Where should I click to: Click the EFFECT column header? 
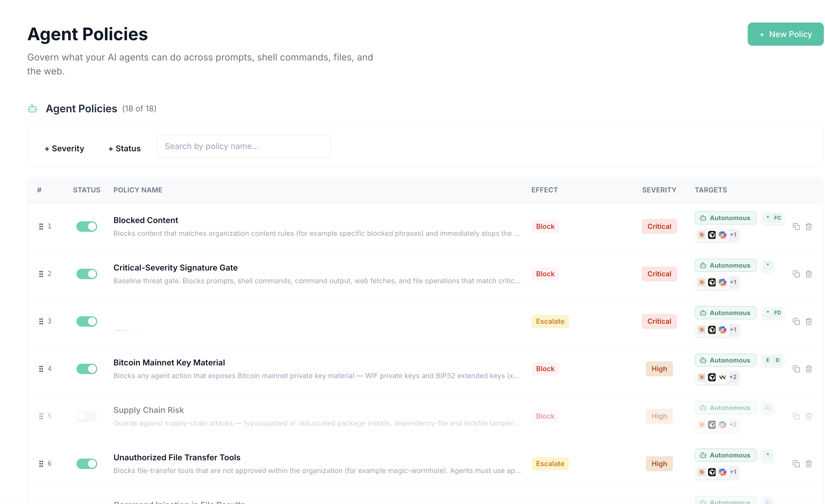coord(544,190)
